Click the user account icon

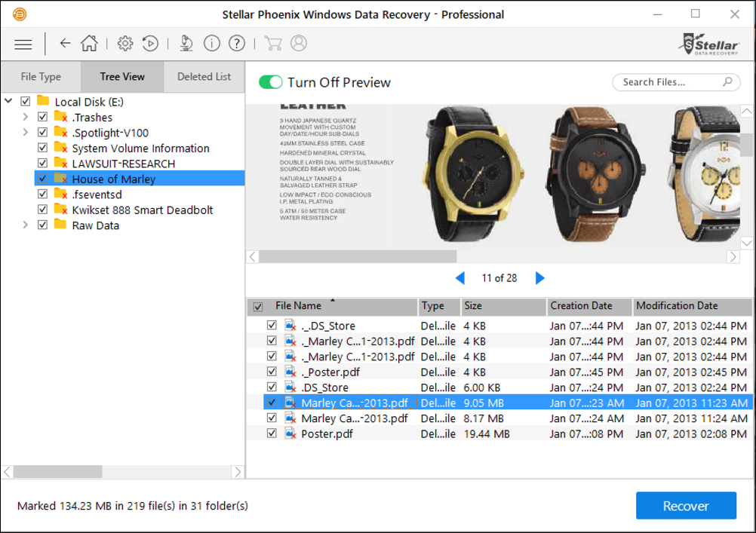(299, 43)
